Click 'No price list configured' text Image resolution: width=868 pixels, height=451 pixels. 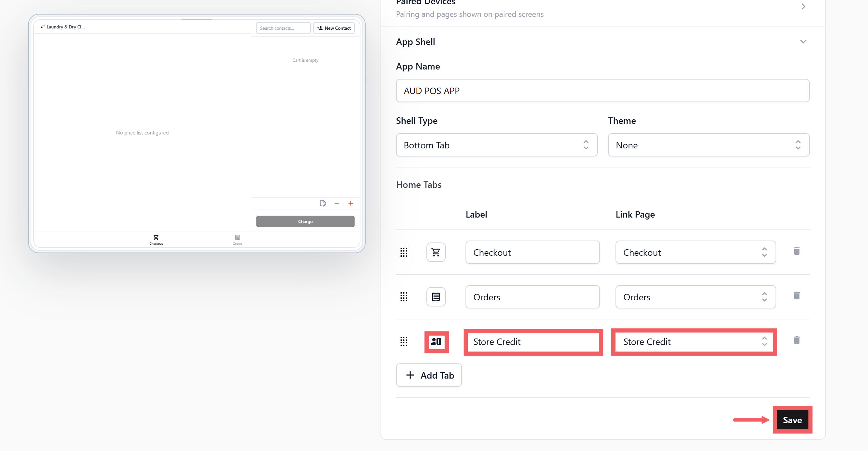pos(142,133)
